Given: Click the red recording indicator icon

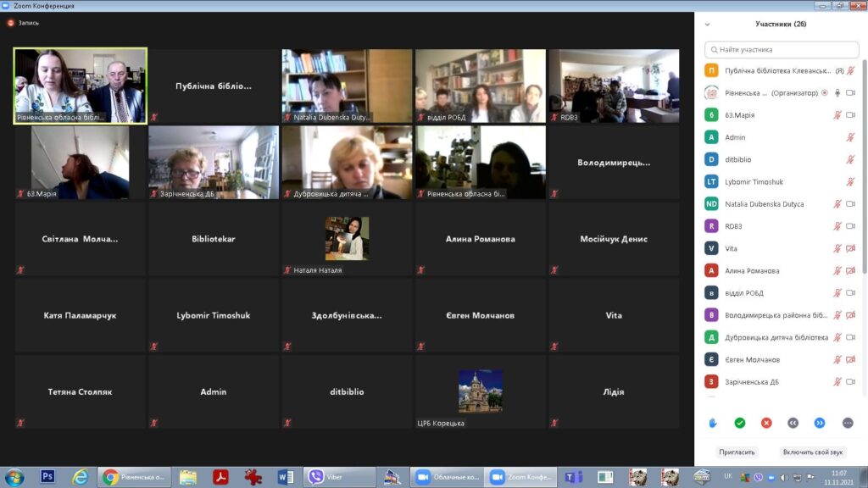Looking at the screenshot, I should (11, 23).
